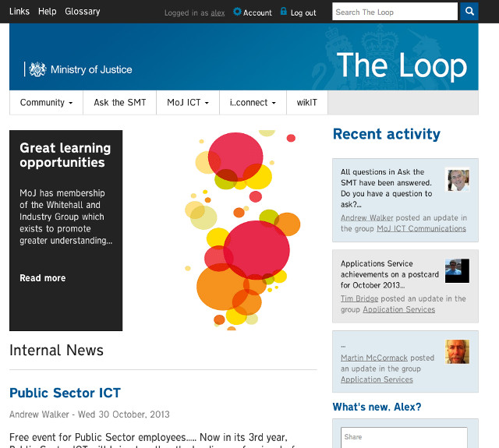Click the Tim Bridge activity link
499x448 pixels.
(x=359, y=298)
